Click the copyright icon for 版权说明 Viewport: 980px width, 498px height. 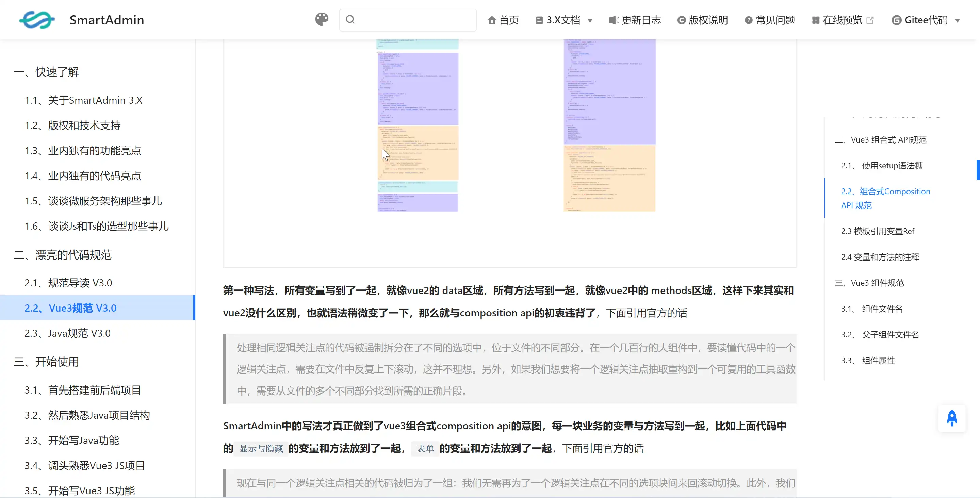pyautogui.click(x=681, y=20)
